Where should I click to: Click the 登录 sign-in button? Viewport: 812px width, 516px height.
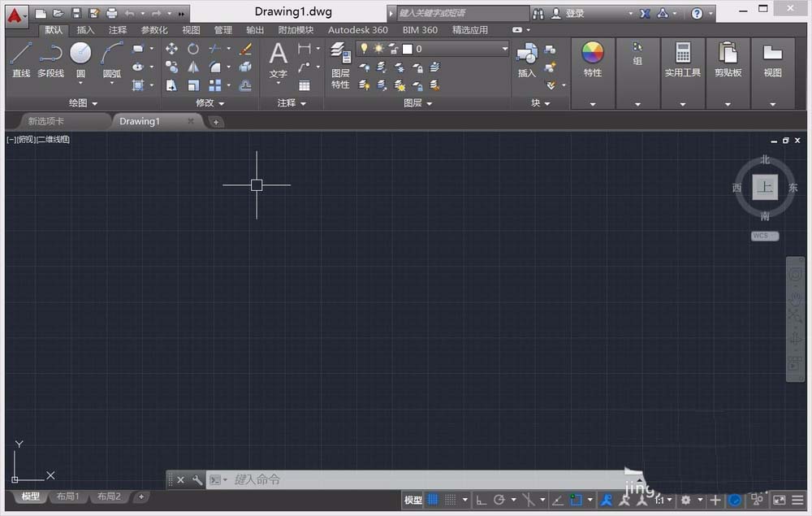point(574,13)
